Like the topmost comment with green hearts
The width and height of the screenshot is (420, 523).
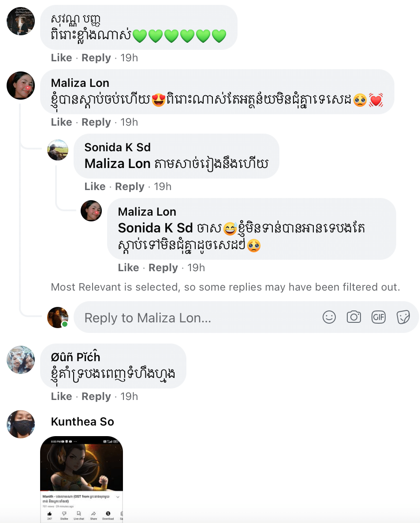pyautogui.click(x=61, y=58)
